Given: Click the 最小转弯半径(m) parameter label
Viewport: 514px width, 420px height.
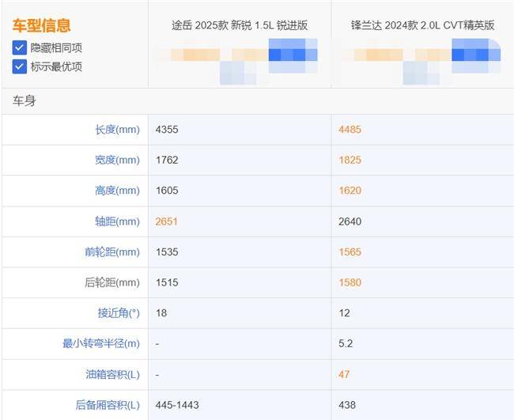Looking at the screenshot, I should (x=101, y=343).
